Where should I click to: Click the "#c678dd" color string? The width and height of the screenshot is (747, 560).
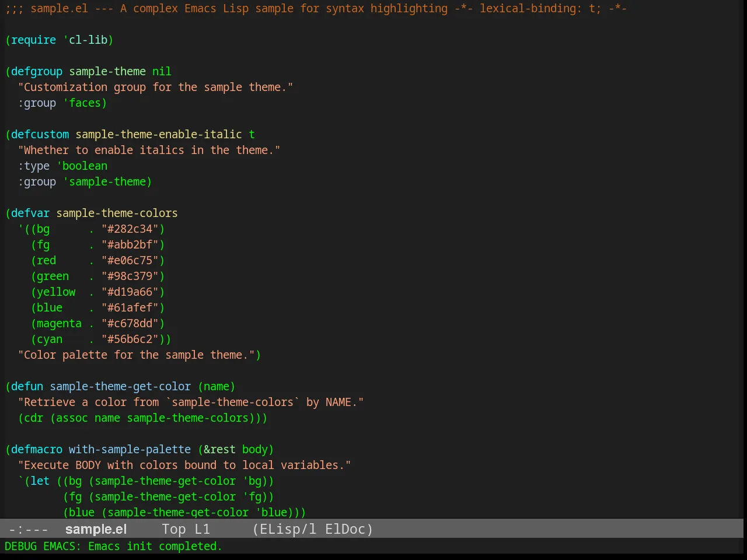pos(130,323)
